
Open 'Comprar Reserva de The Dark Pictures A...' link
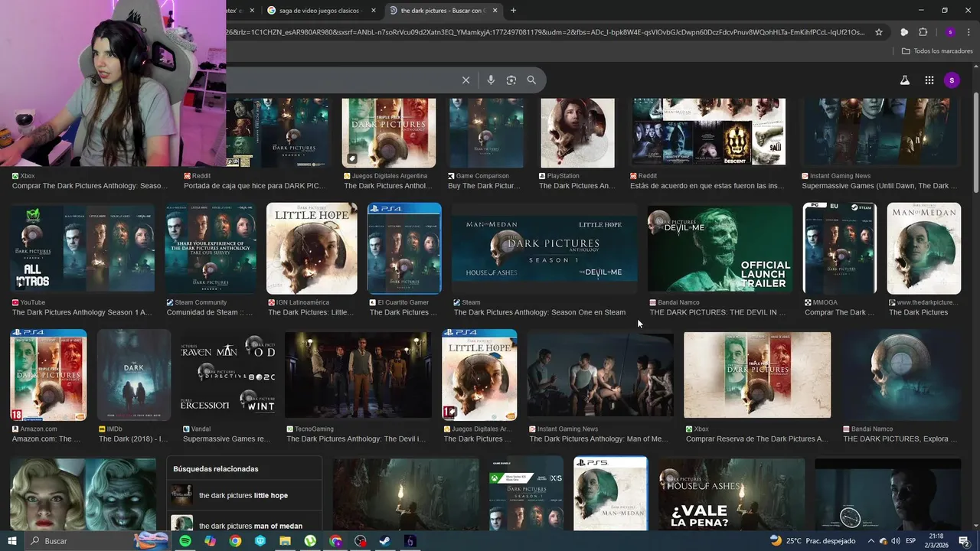tap(757, 439)
